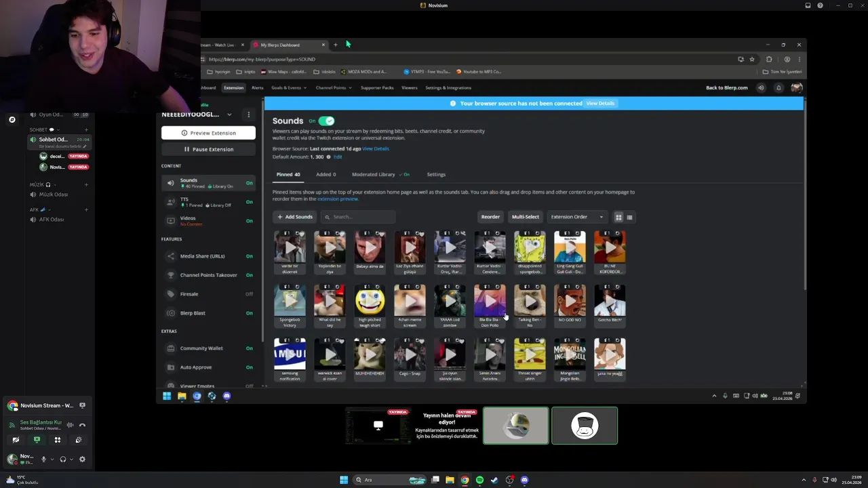Open Firesale feature in sidebar

209,294
